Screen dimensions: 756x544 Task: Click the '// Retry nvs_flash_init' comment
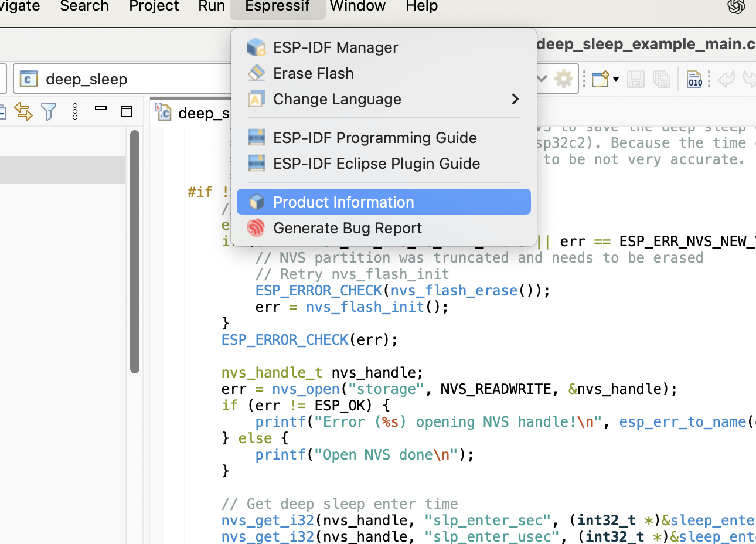[x=352, y=274]
